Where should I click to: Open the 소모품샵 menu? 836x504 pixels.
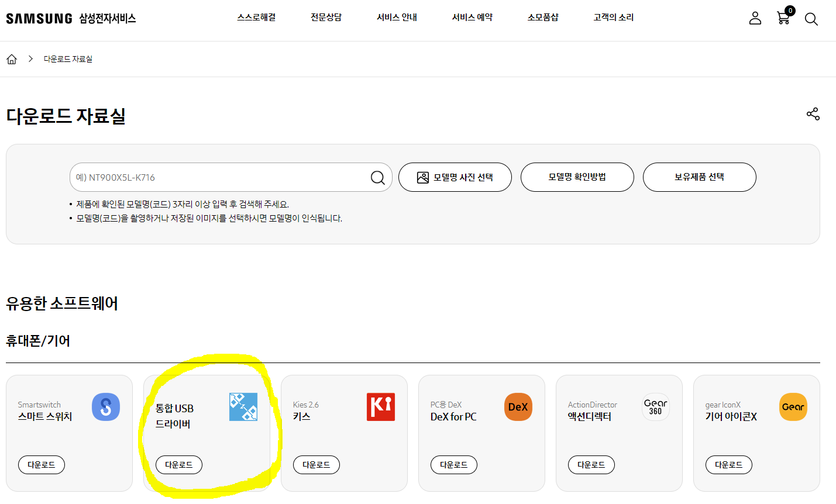coord(543,18)
